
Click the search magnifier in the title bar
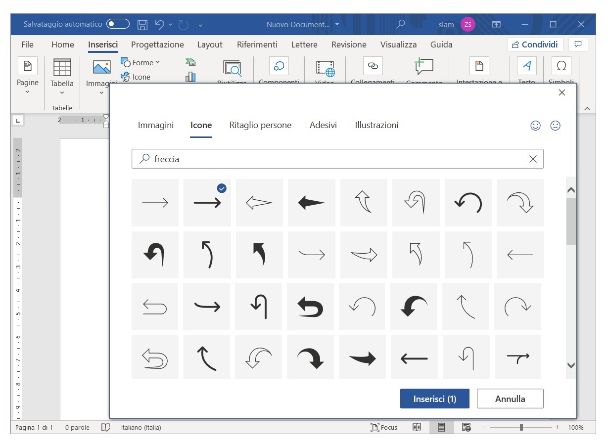coord(401,24)
